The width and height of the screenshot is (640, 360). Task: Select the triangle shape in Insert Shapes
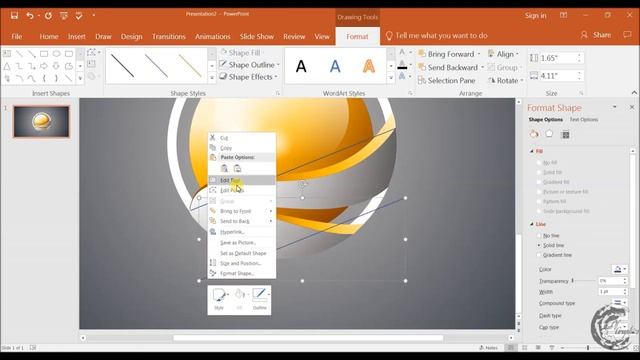coord(7,66)
